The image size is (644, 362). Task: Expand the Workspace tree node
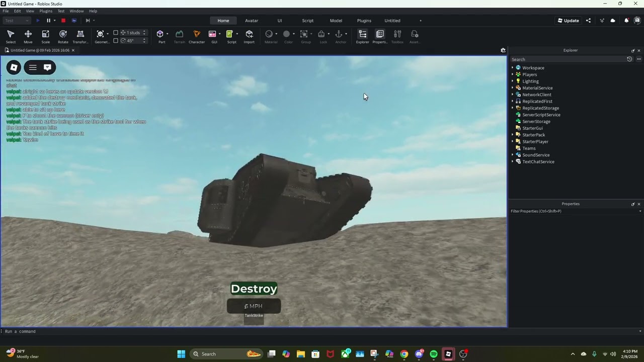512,67
